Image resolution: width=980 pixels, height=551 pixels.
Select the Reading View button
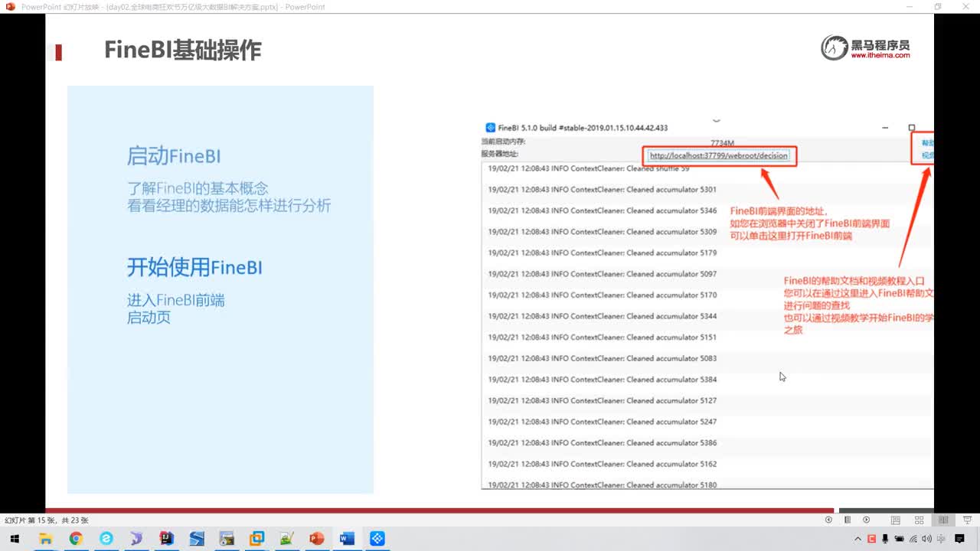pyautogui.click(x=944, y=520)
